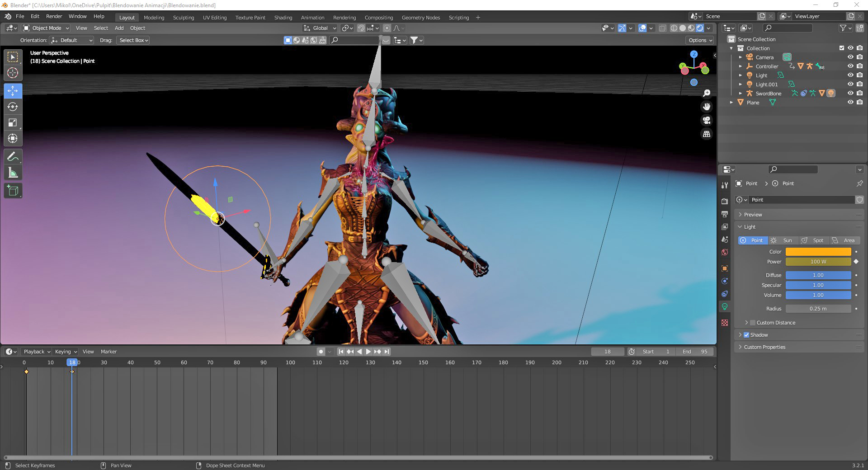868x470 pixels.
Task: Activate the Rotate tool
Action: pyautogui.click(x=13, y=107)
